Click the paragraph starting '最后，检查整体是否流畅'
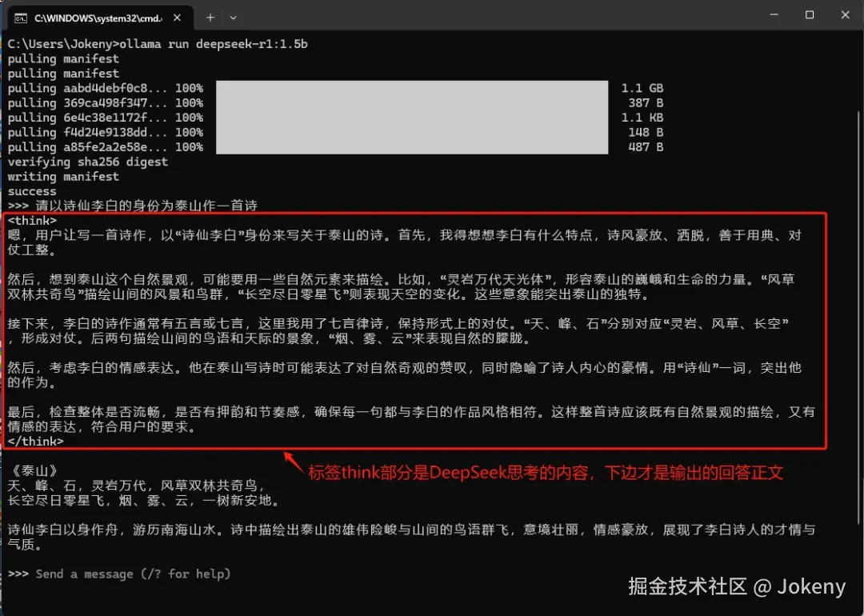864x616 pixels. pos(412,419)
